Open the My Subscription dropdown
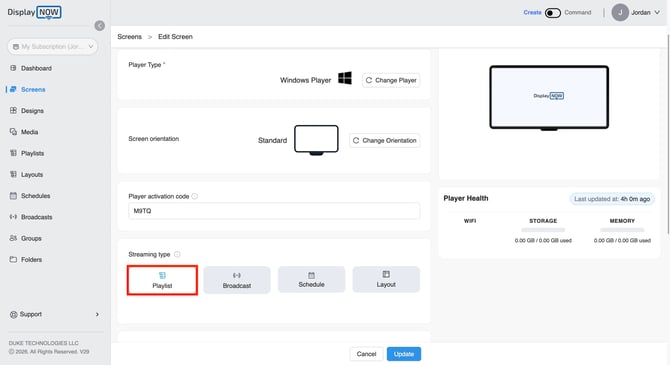This screenshot has height=365, width=670. tap(53, 47)
